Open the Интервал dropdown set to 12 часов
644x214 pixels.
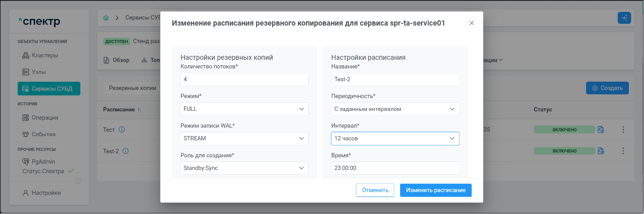click(395, 139)
